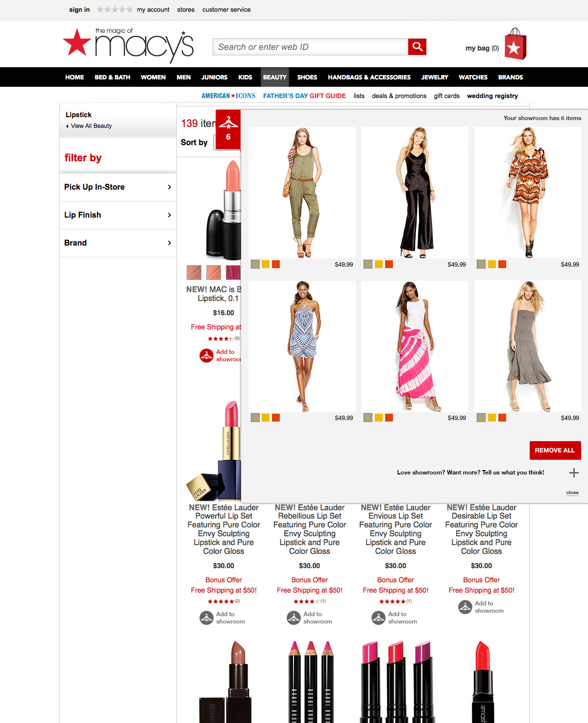Open gift cards link

[x=446, y=96]
